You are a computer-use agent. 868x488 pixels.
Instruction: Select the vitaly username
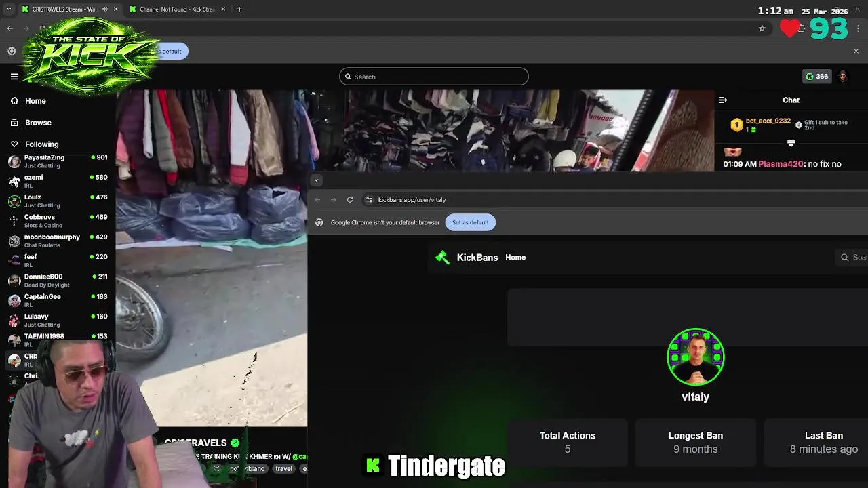pos(696,396)
